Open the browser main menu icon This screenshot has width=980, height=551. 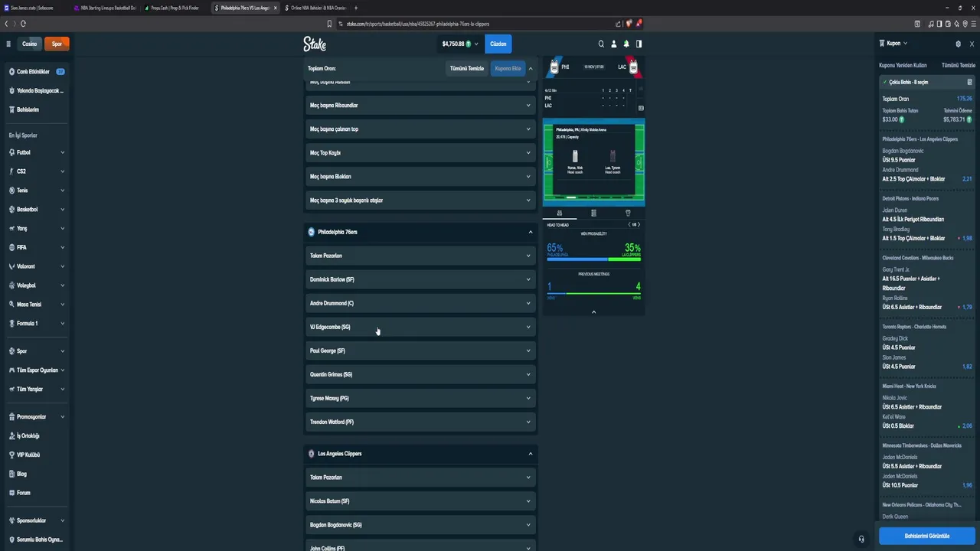tap(972, 24)
